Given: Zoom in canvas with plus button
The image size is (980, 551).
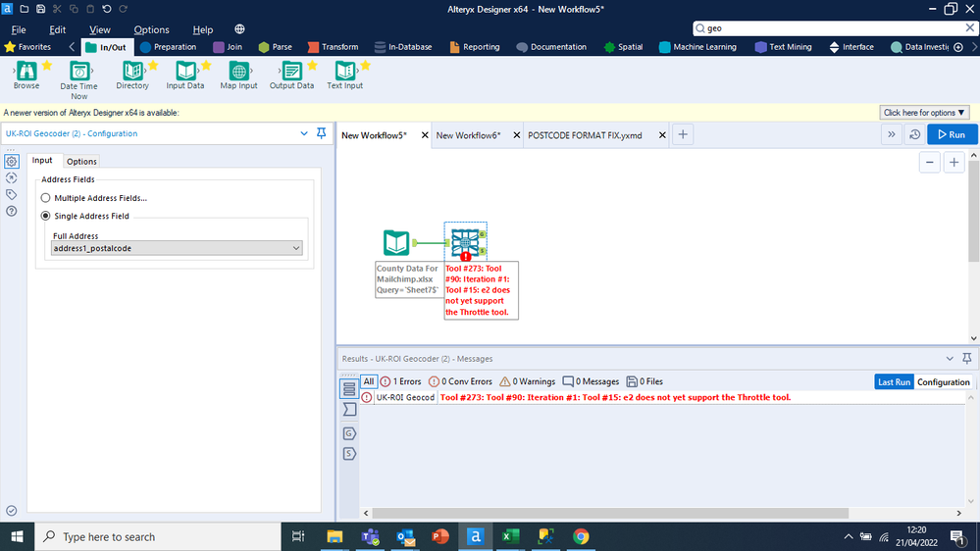Looking at the screenshot, I should pyautogui.click(x=954, y=163).
